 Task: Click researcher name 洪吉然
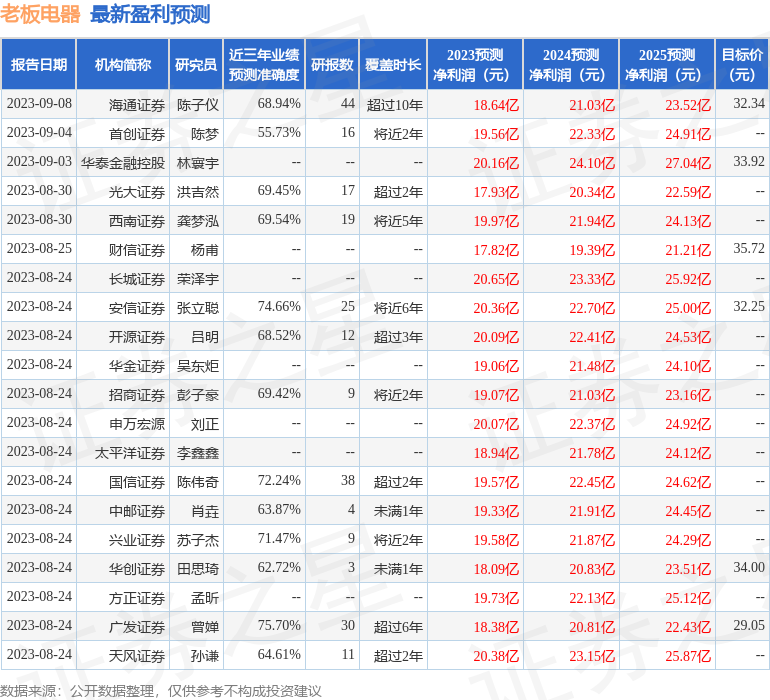[198, 192]
